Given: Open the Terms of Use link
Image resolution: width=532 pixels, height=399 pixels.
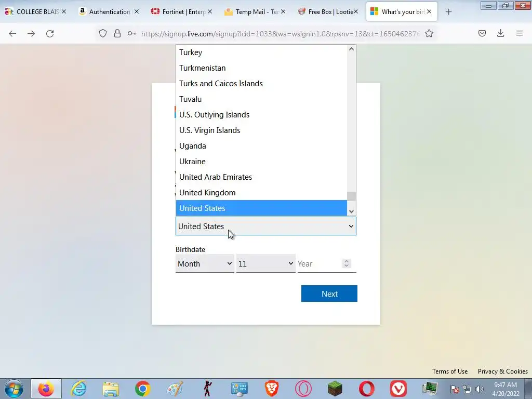Looking at the screenshot, I should click(x=450, y=371).
